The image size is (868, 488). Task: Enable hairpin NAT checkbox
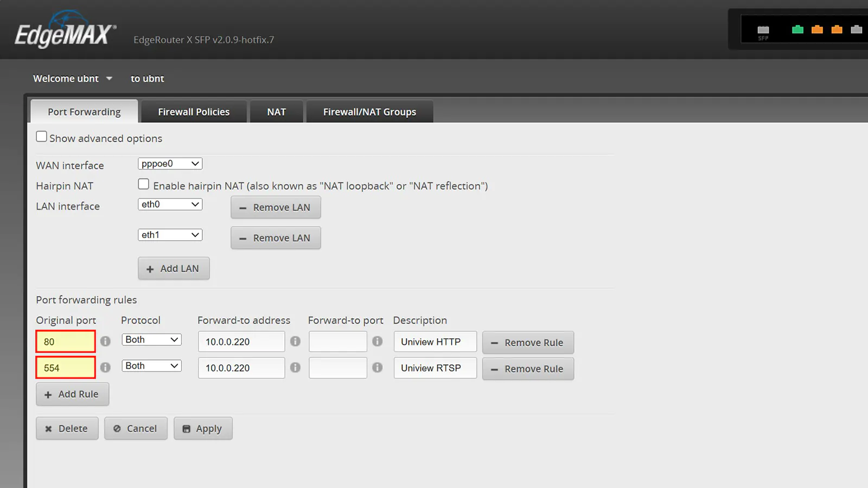(143, 184)
